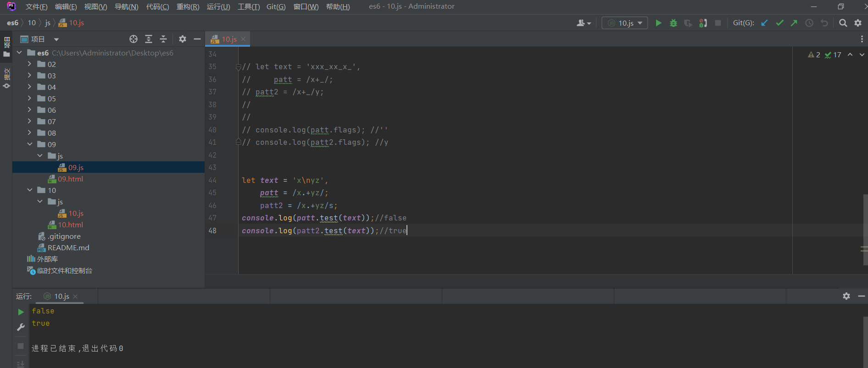868x368 pixels.
Task: Open editor tabs more options menu
Action: tap(862, 39)
